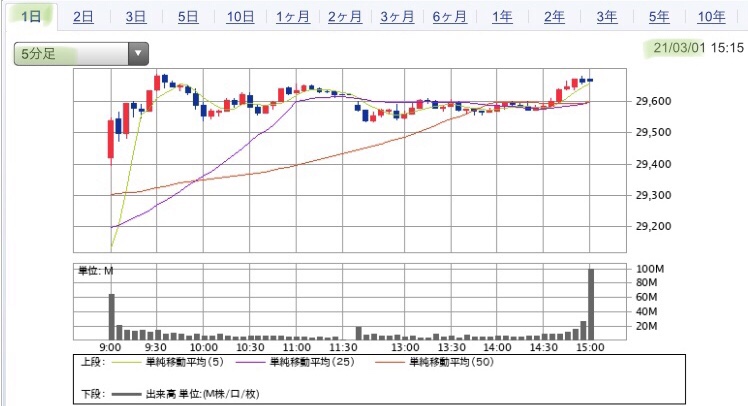This screenshot has height=406, width=748.
Task: Open the 5分足 interval dropdown
Action: [81, 53]
